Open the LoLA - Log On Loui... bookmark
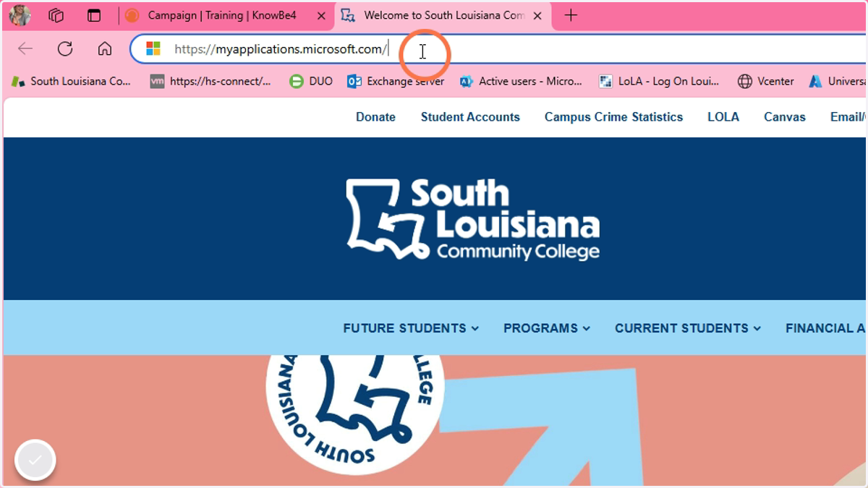868x488 pixels. tap(659, 82)
